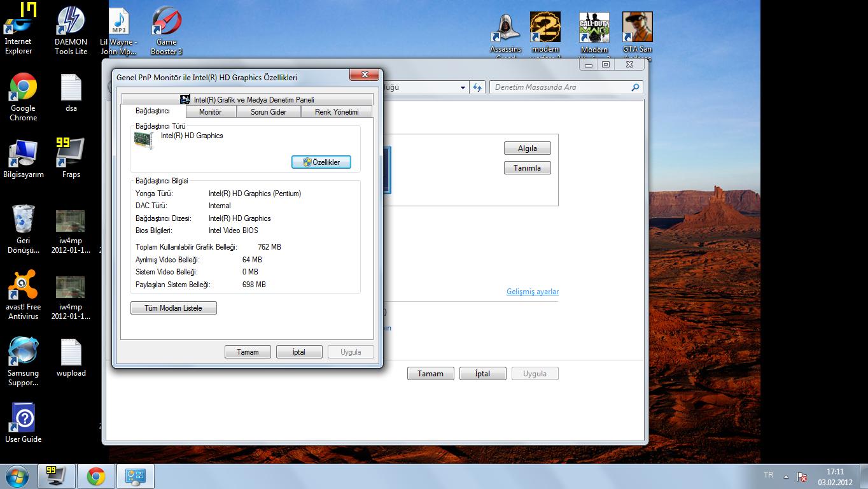This screenshot has width=868, height=489.
Task: Show hidden tray icons arrow
Action: click(x=786, y=476)
